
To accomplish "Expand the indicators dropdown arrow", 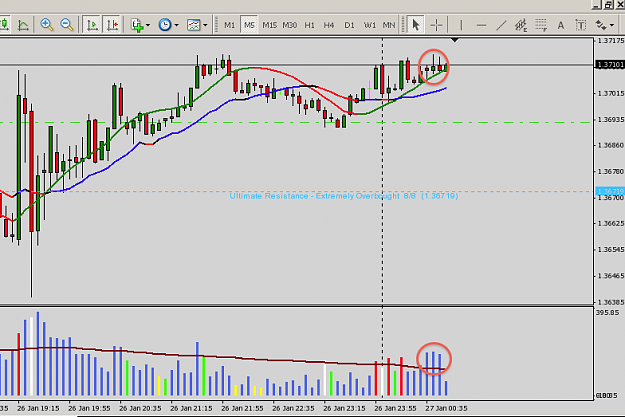I will pyautogui.click(x=148, y=25).
